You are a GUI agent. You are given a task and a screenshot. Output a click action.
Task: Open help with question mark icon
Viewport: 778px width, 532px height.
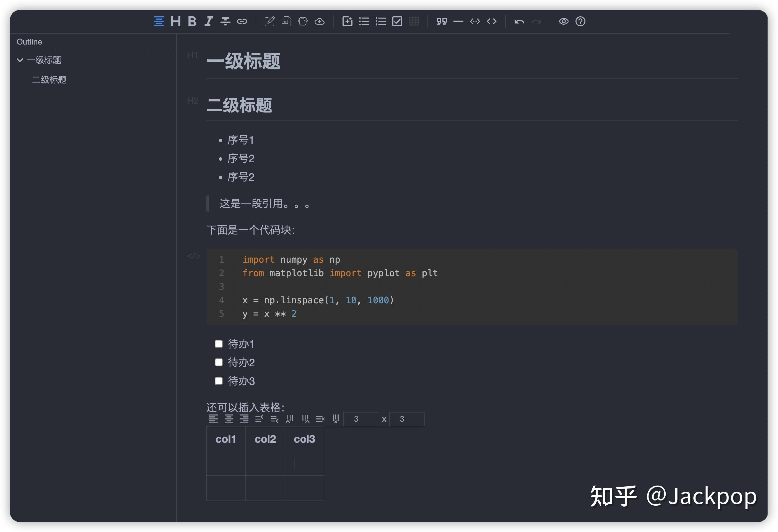click(x=580, y=21)
